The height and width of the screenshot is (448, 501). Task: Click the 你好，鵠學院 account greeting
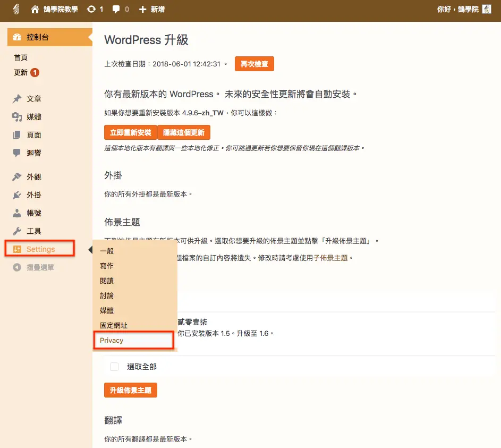(x=457, y=9)
